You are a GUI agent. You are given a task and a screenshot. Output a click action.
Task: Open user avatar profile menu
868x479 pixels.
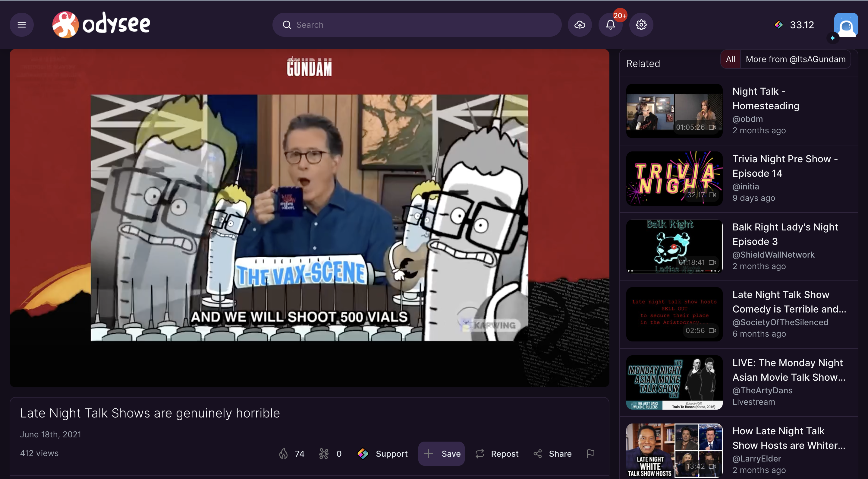click(846, 25)
